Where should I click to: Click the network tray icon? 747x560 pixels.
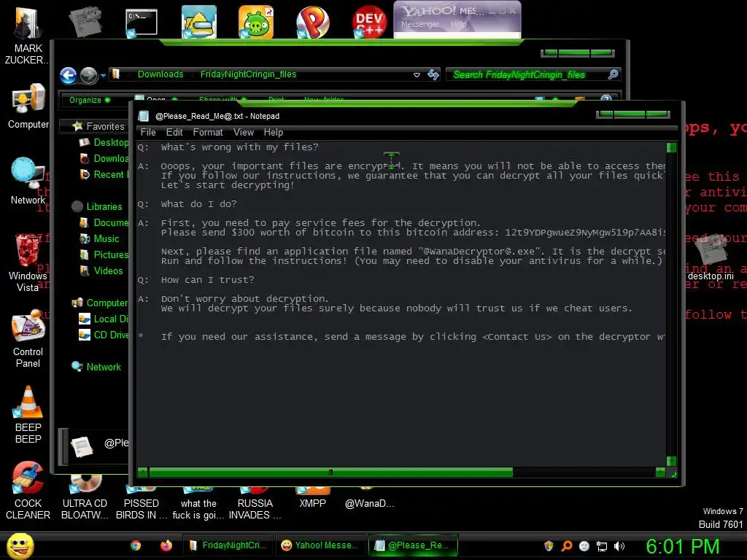(x=602, y=546)
